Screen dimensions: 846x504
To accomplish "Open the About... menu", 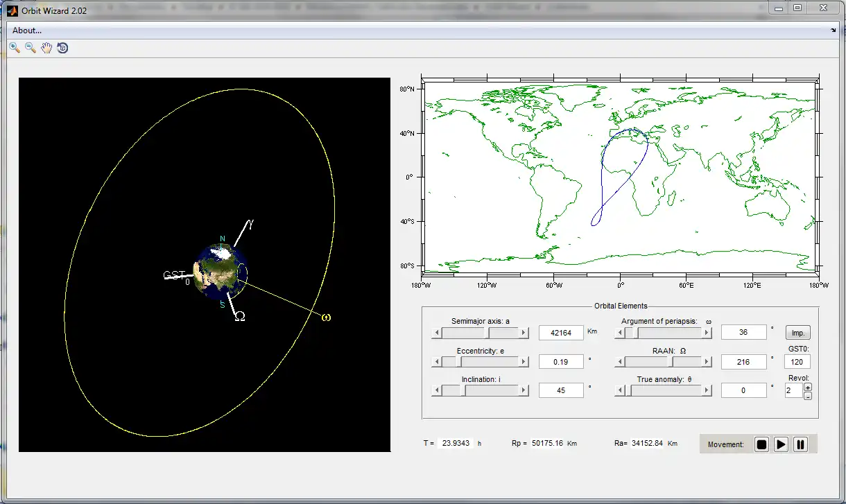I will click(27, 31).
